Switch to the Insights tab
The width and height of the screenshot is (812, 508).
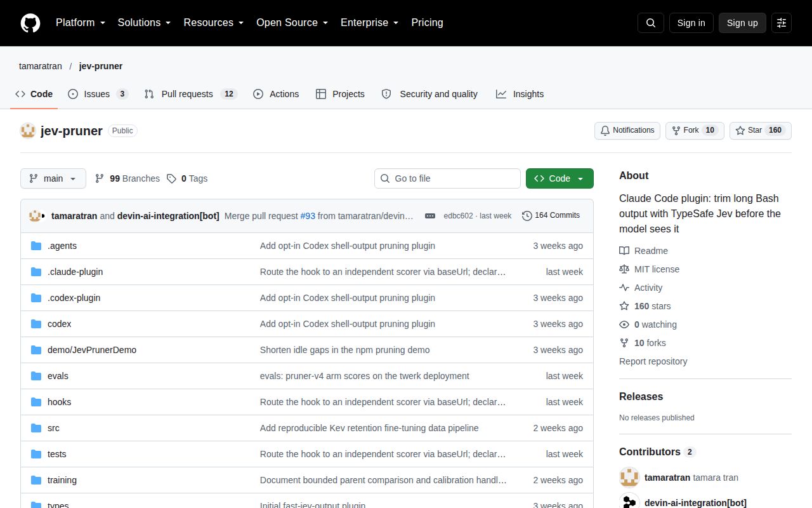[520, 94]
